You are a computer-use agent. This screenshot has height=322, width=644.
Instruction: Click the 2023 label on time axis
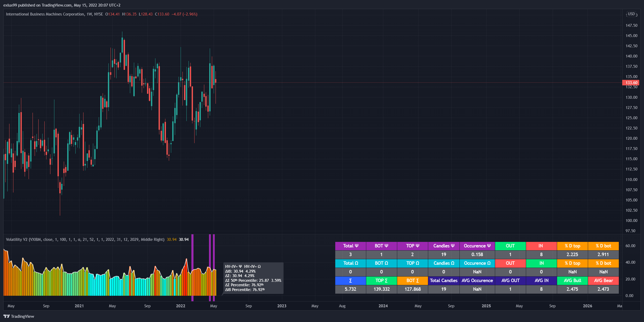pos(282,306)
